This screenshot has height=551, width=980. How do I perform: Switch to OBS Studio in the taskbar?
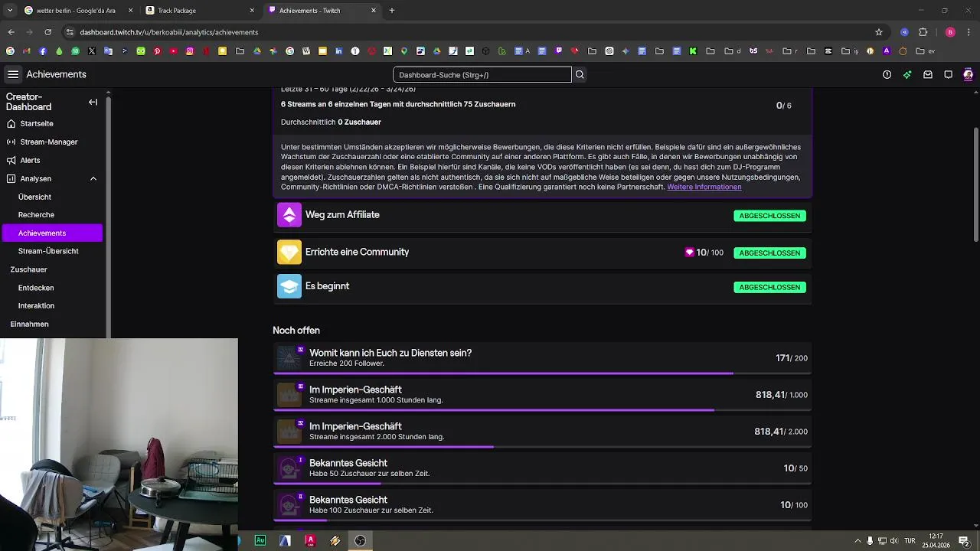click(360, 540)
